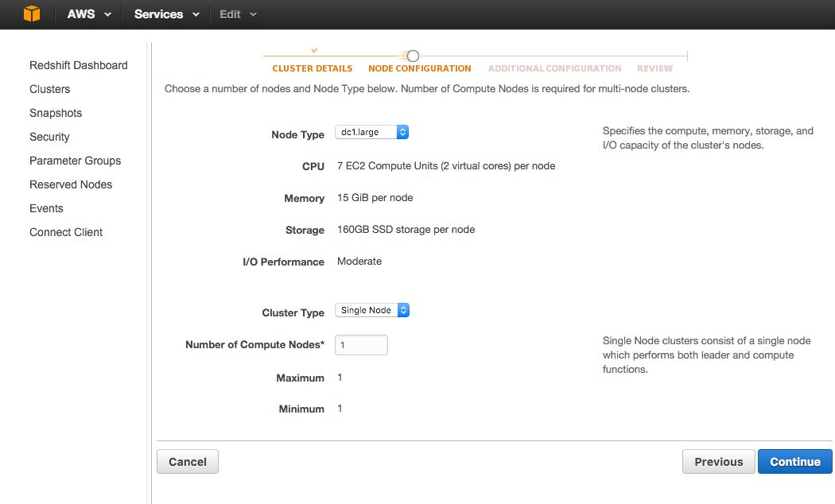This screenshot has height=504, width=835.
Task: Go back with the Previous button
Action: (718, 462)
